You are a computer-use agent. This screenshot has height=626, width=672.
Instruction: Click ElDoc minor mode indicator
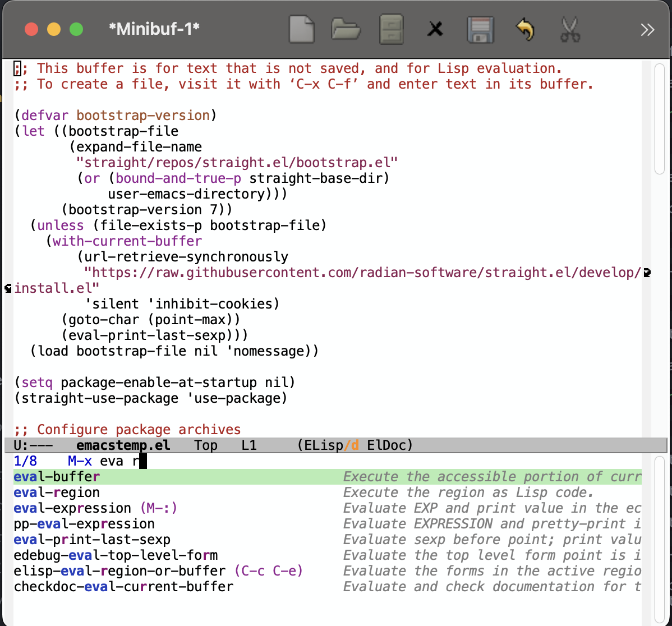tap(386, 445)
